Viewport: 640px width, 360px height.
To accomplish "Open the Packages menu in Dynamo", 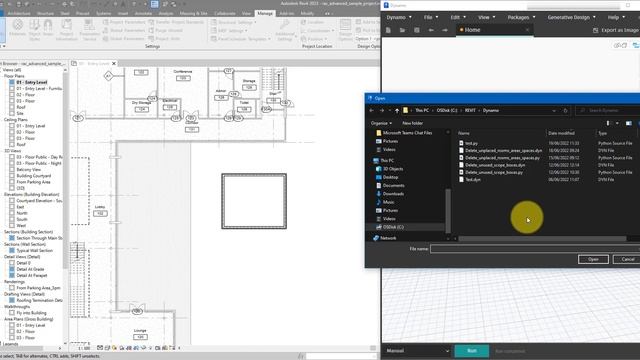I will pyautogui.click(x=521, y=18).
